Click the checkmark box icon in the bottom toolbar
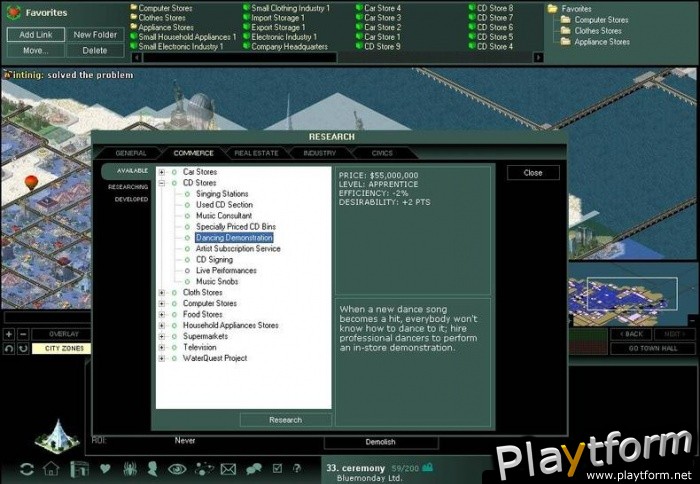 (277, 468)
